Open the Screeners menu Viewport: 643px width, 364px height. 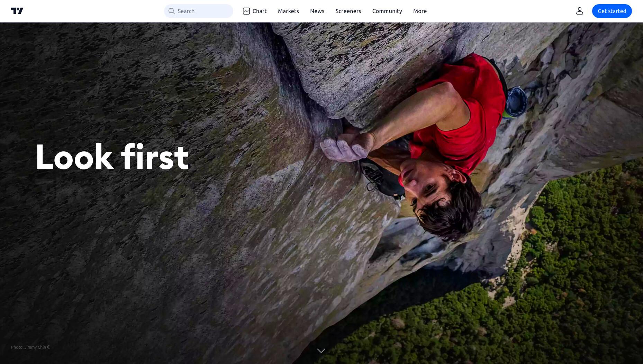click(348, 11)
